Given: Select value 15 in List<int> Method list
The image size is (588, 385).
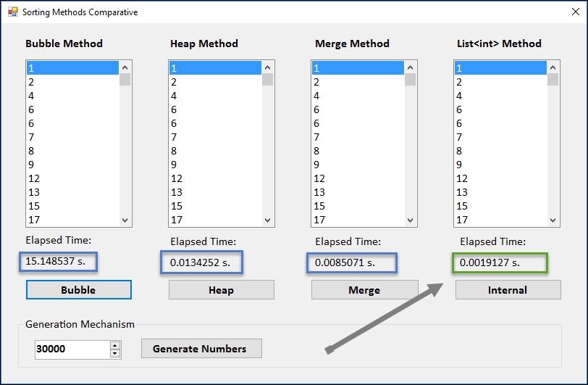Looking at the screenshot, I should point(500,206).
